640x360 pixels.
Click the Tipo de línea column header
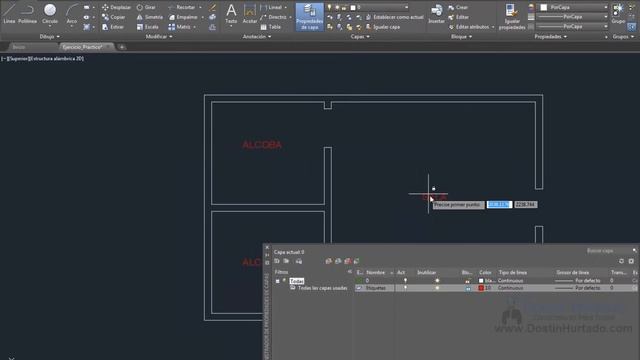pos(513,272)
